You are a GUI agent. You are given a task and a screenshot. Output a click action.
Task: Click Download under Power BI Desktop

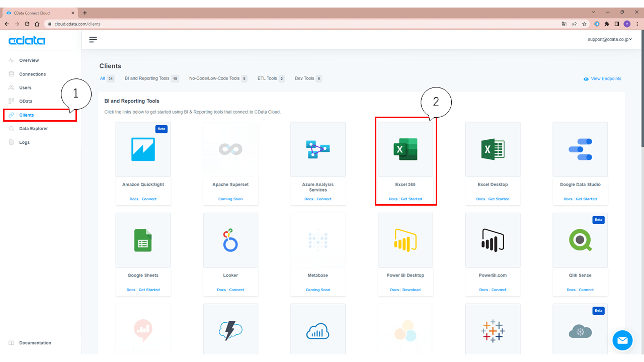[412, 290]
